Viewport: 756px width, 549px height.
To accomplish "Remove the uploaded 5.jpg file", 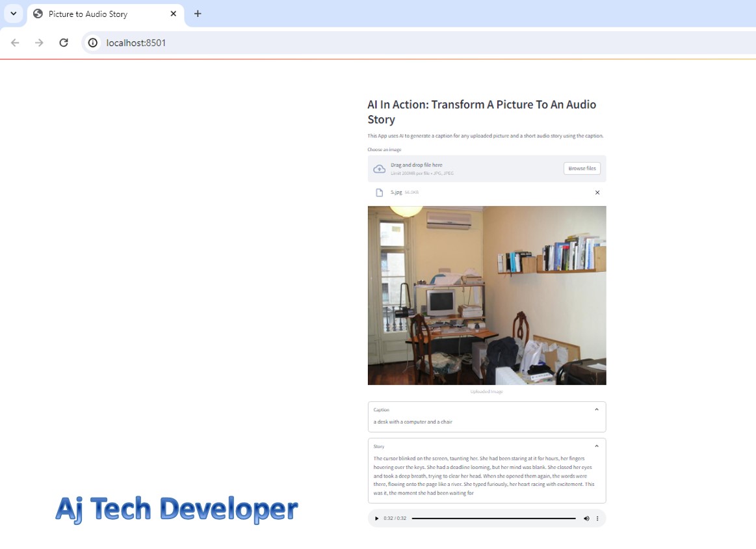I will pos(597,192).
